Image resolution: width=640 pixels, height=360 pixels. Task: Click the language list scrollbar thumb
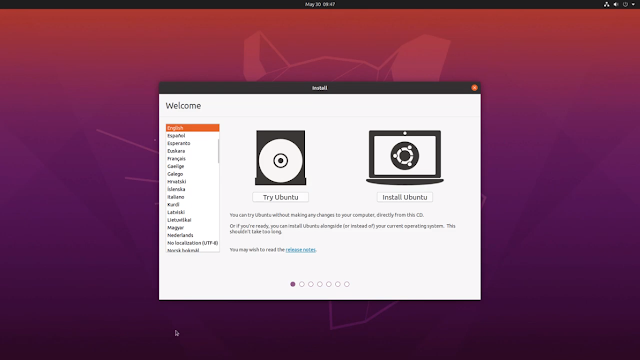click(x=218, y=151)
